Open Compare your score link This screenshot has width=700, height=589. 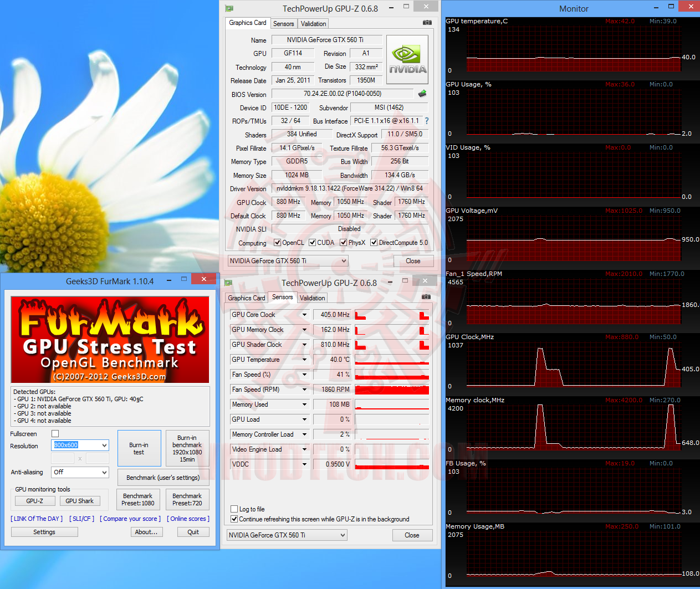click(130, 519)
